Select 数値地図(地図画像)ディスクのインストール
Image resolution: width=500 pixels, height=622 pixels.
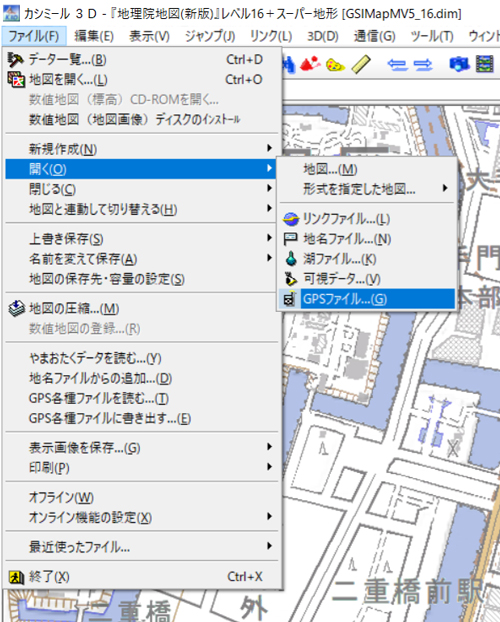(142, 119)
